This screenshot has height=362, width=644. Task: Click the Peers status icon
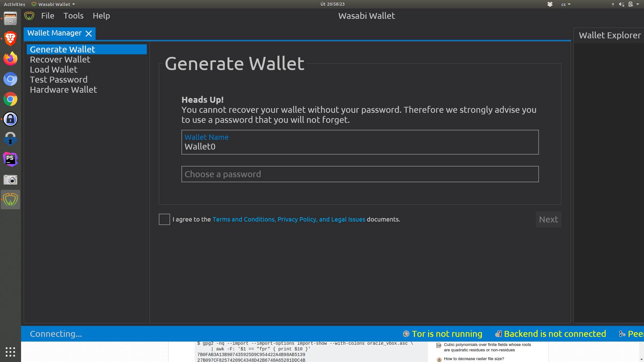622,334
